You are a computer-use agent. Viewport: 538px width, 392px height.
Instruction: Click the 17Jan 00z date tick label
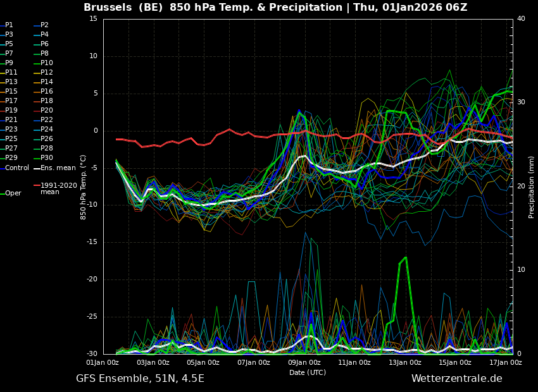pos(506,362)
